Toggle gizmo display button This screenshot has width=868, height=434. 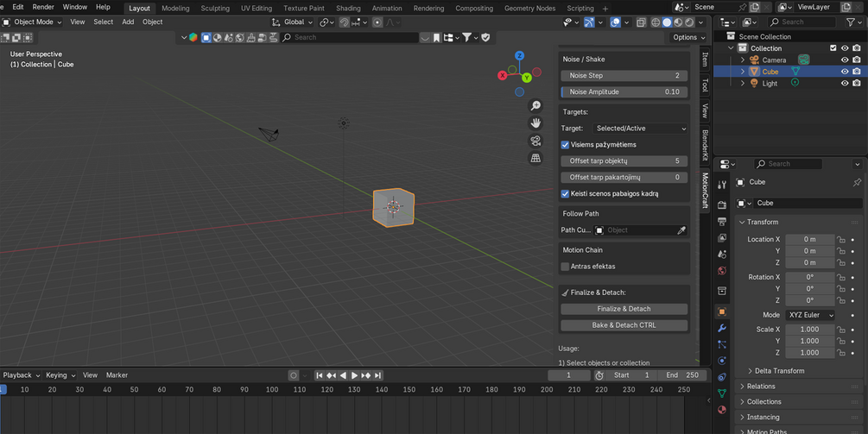click(589, 22)
